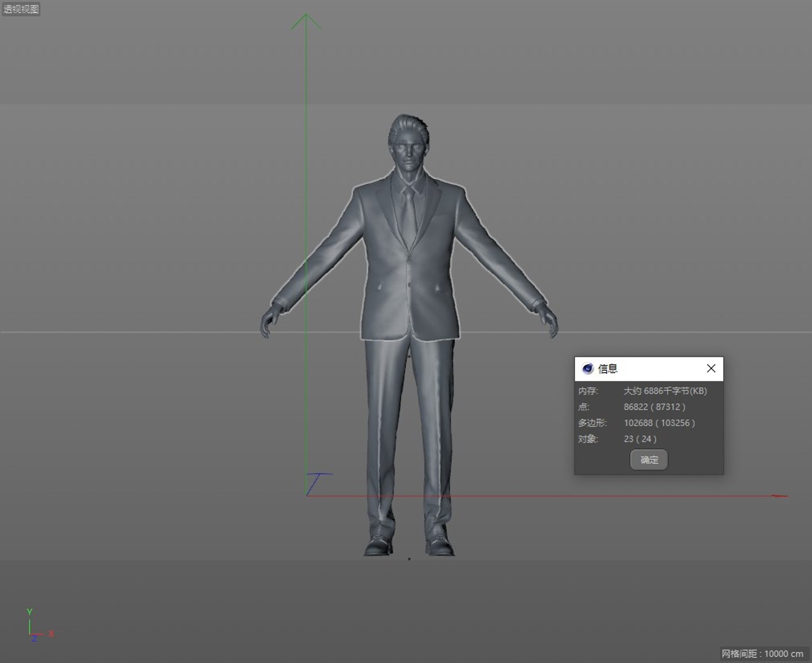Screen dimensions: 812x663
Task: Click the green Y-axis arrowhead
Action: click(x=306, y=21)
